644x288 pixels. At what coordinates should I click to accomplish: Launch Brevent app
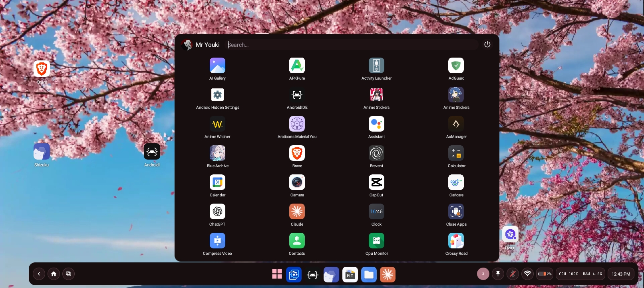click(376, 153)
